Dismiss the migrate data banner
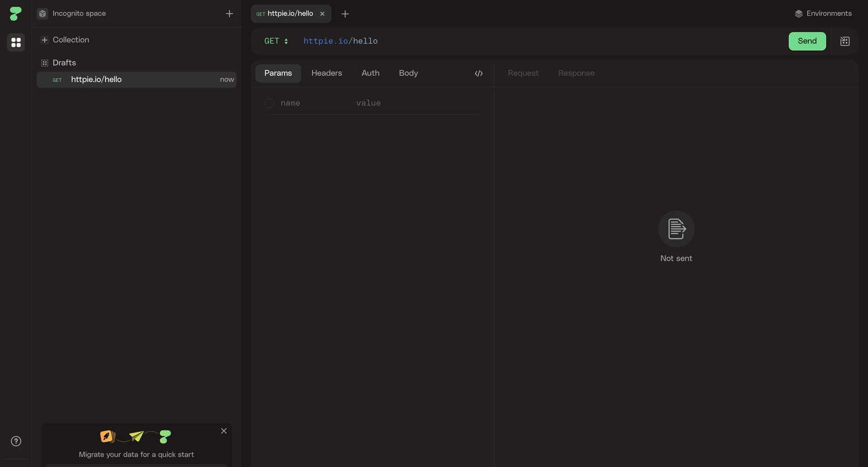Image resolution: width=868 pixels, height=467 pixels. (x=224, y=431)
